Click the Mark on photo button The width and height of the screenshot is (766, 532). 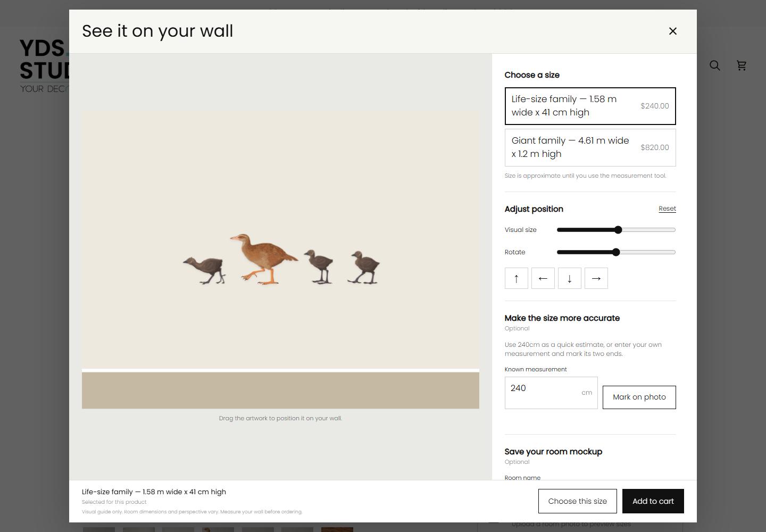pos(639,397)
